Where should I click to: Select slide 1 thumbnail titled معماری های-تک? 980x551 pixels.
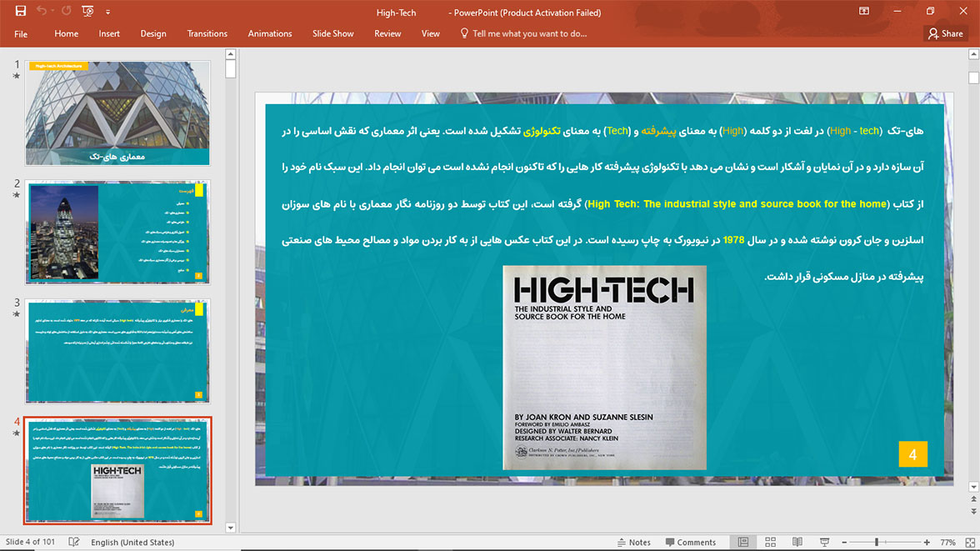tap(117, 113)
